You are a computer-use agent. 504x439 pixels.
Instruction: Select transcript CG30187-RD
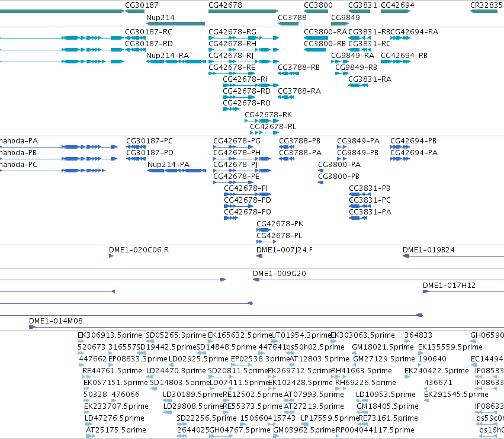point(149,44)
